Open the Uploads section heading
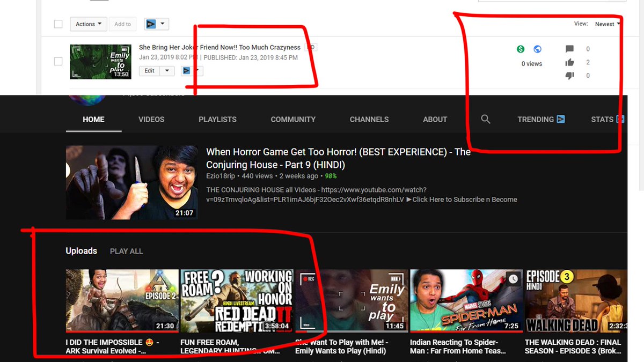The width and height of the screenshot is (644, 362). click(x=82, y=251)
